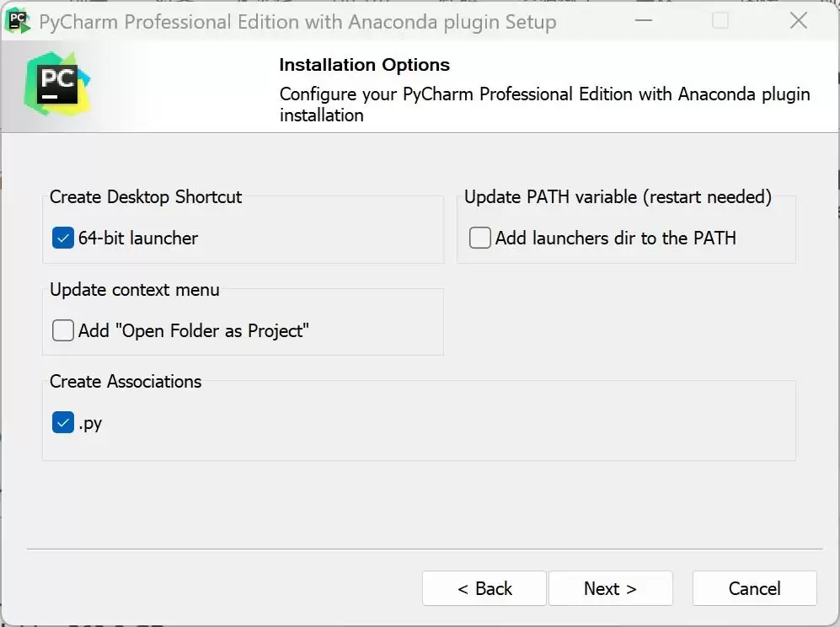
Task: Click the "64-bit launcher" label text
Action: pos(138,238)
